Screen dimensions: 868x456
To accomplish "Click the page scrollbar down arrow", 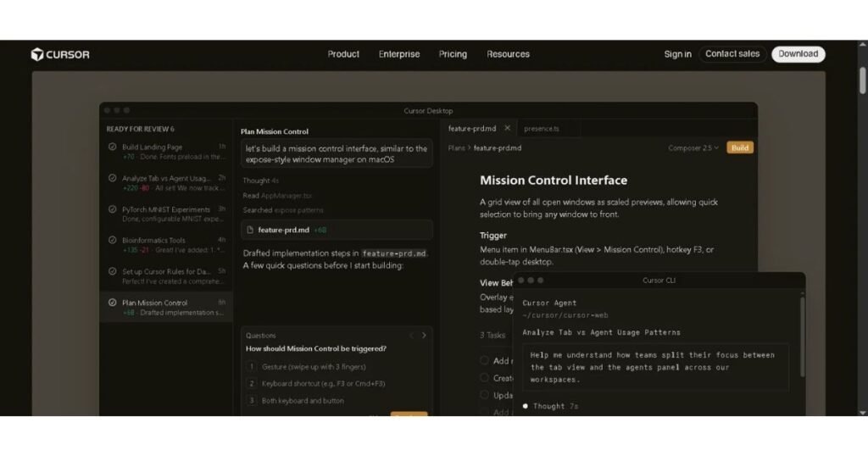I will click(x=862, y=412).
